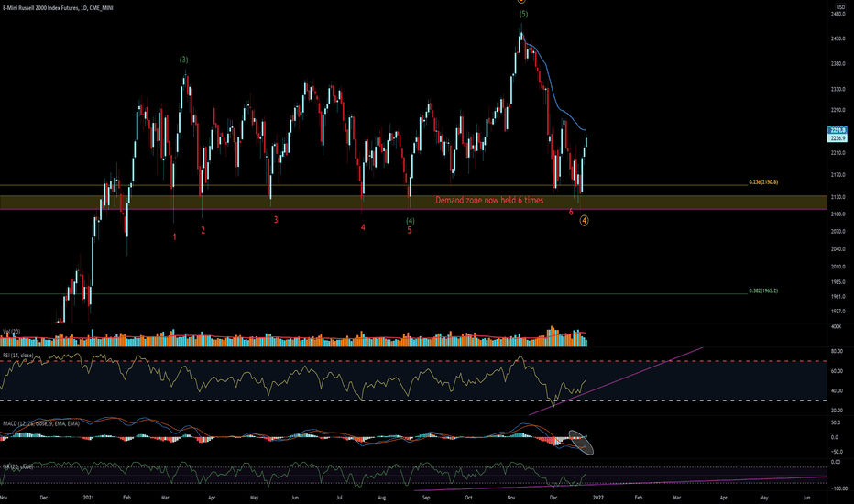This screenshot has height=504, width=854.
Task: Select the orange circled 4 wave label
Action: pos(584,221)
